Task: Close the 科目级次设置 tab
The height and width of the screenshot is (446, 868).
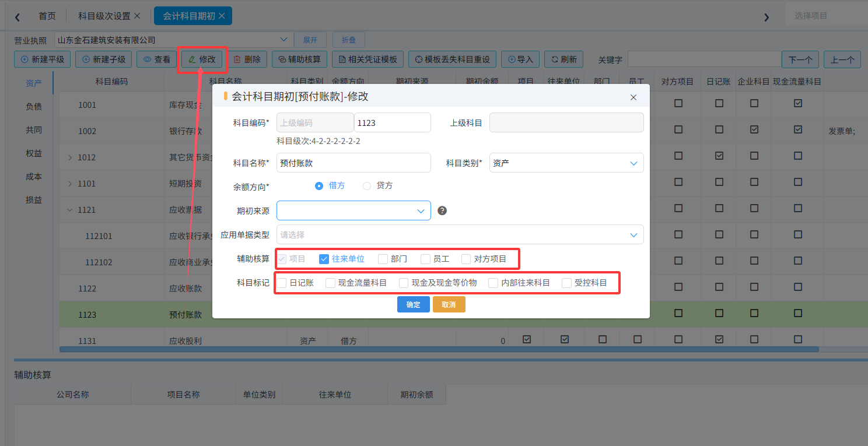Action: 137,16
